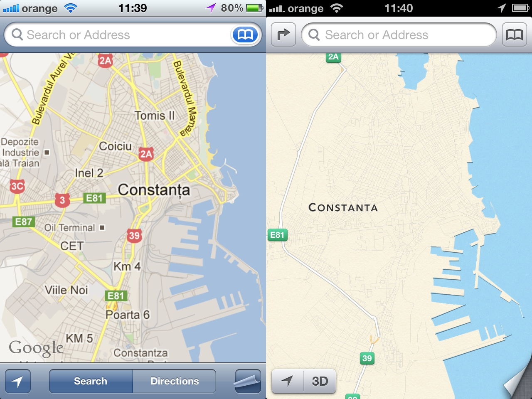Tap the directions arrow button in Apple Maps
Image resolution: width=532 pixels, height=399 pixels.
pos(283,35)
